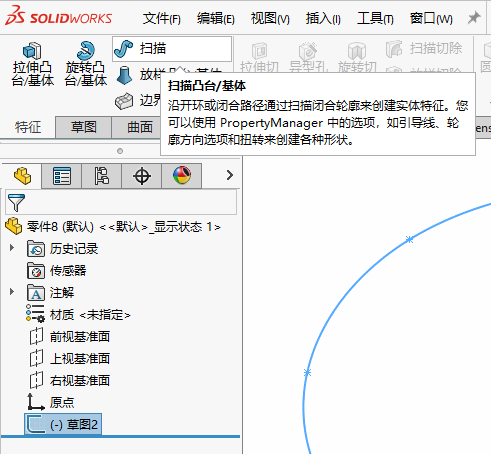Pin the menu bar with pushpin
Image resolution: width=491 pixels, height=454 pixels.
tap(474, 18)
